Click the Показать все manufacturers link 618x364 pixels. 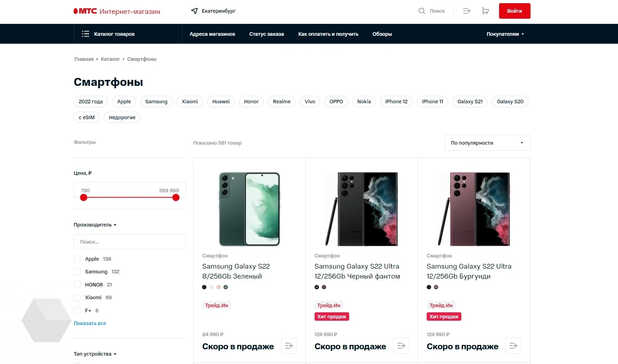90,323
